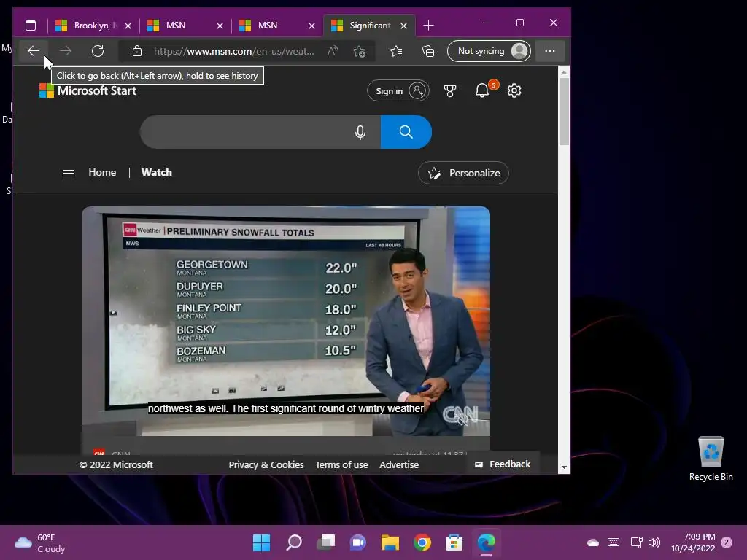This screenshot has height=560, width=747.
Task: Refresh the page with the reload icon
Action: (x=98, y=51)
